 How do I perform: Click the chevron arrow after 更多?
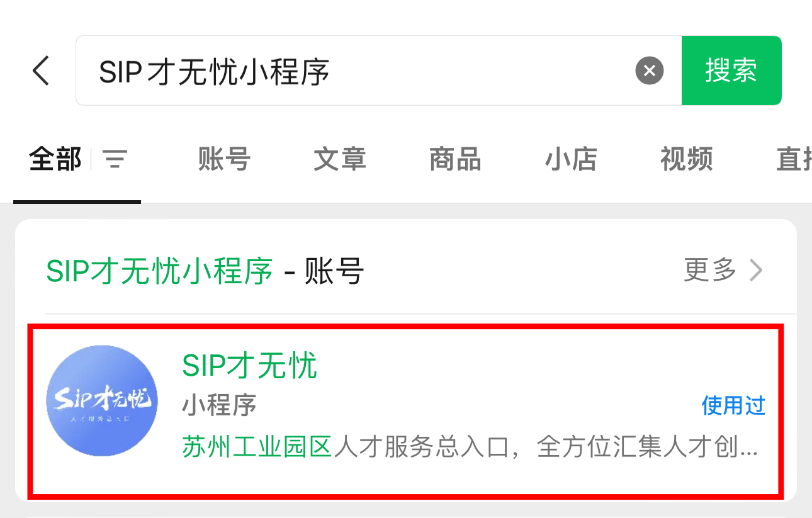coord(756,271)
